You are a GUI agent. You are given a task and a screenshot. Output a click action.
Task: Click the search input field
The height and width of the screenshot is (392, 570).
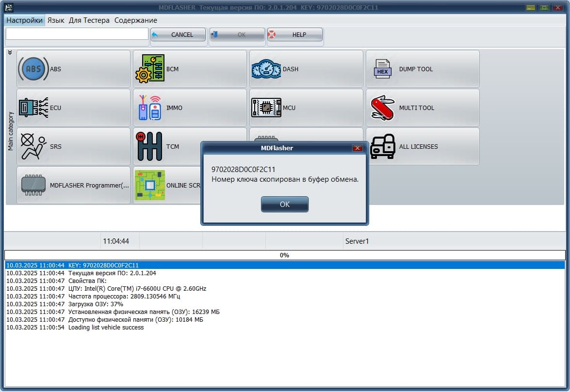pyautogui.click(x=77, y=34)
